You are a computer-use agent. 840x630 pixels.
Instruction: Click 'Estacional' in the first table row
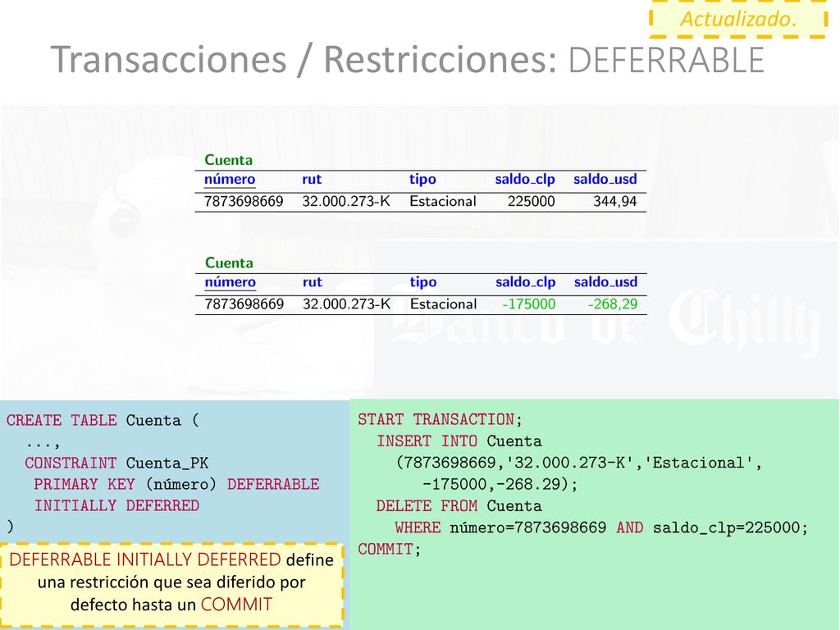click(442, 202)
